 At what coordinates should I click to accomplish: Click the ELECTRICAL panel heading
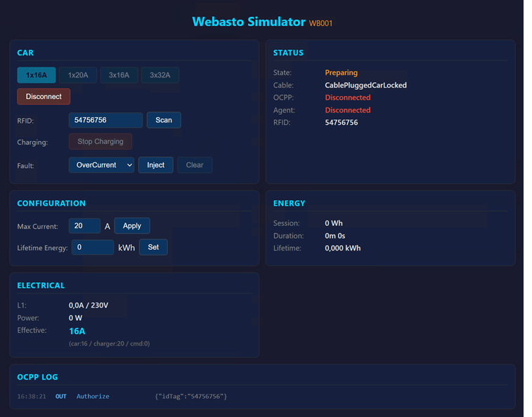pos(41,286)
